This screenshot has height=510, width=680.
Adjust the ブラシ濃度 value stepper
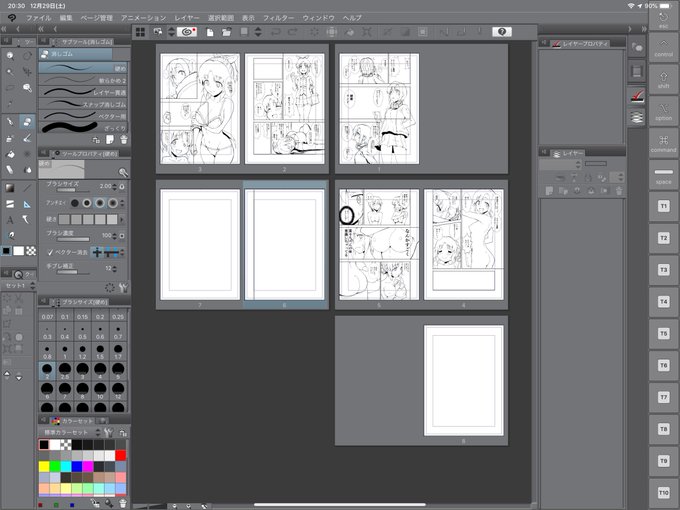click(114, 235)
